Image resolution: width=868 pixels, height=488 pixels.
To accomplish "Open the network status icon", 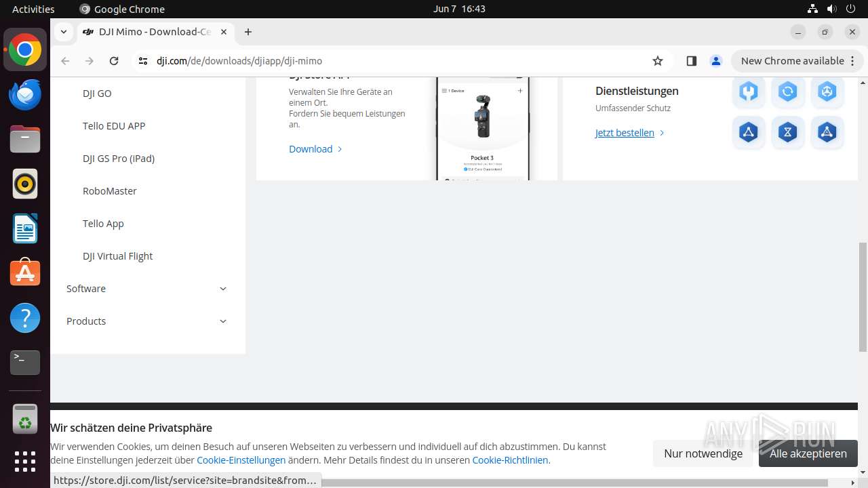I will pyautogui.click(x=812, y=9).
